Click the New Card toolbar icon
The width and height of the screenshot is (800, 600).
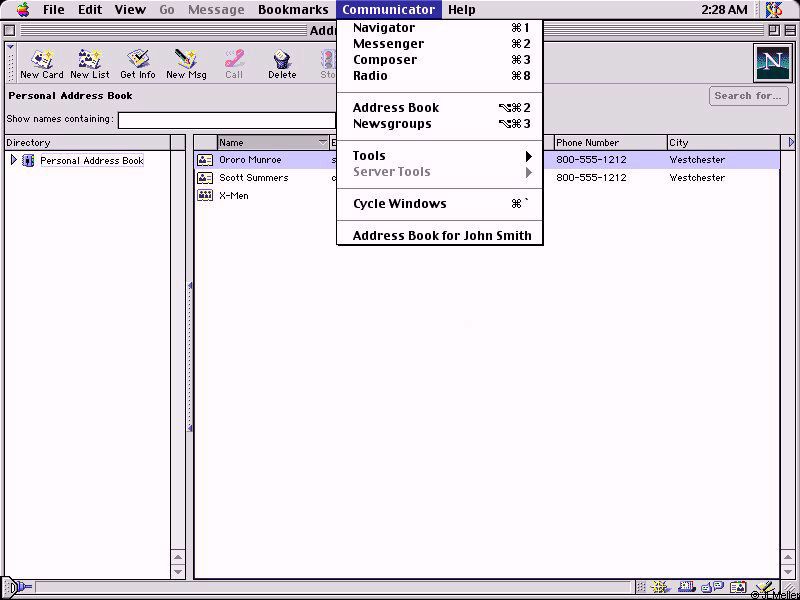pyautogui.click(x=41, y=64)
